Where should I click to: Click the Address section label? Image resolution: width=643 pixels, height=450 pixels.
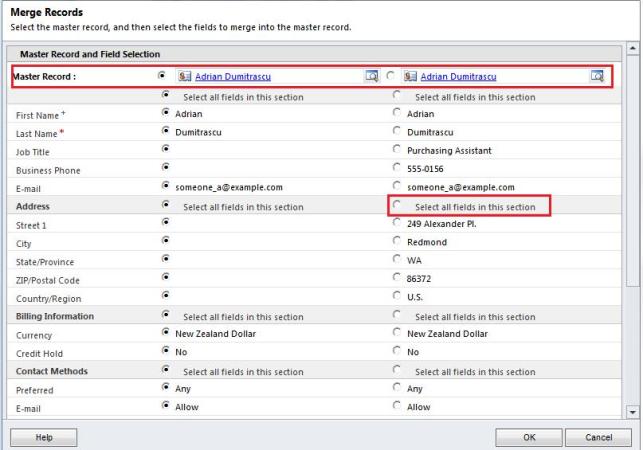click(33, 206)
